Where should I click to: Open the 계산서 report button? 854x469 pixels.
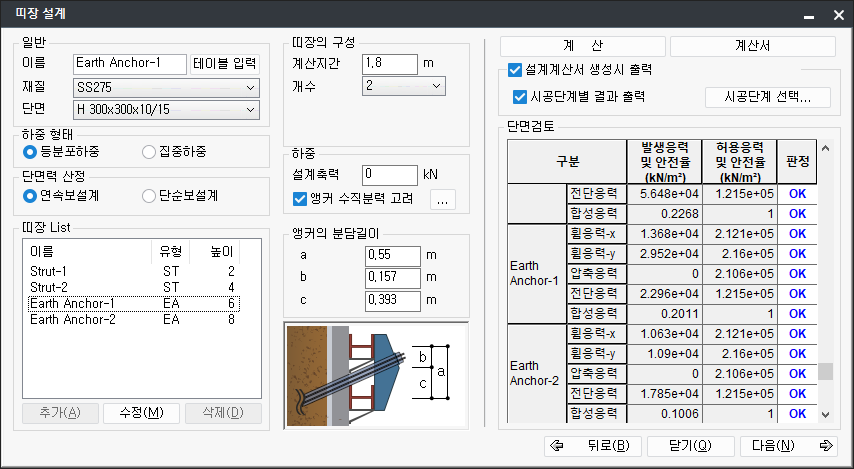tap(752, 46)
